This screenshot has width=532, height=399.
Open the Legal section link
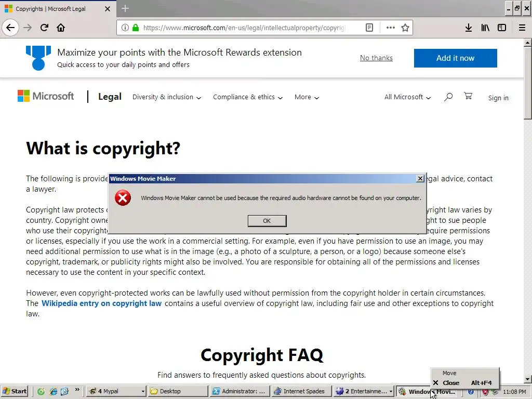click(x=110, y=97)
